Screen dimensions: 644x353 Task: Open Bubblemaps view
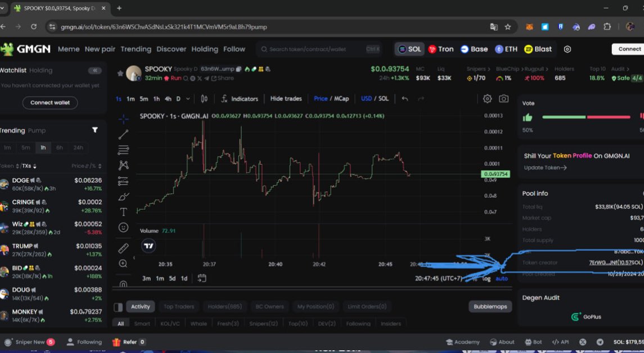(x=490, y=306)
